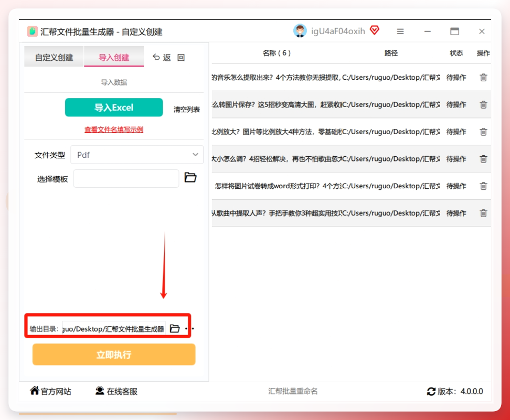Screen dimensions: 510x420
Task: Switch to 导入创建 tab
Action: click(114, 57)
